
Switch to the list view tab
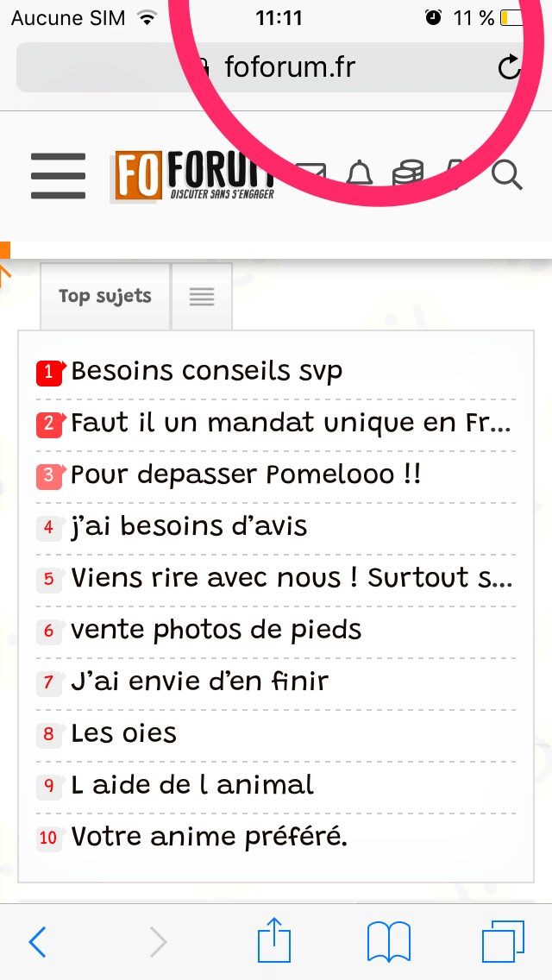[x=202, y=297]
